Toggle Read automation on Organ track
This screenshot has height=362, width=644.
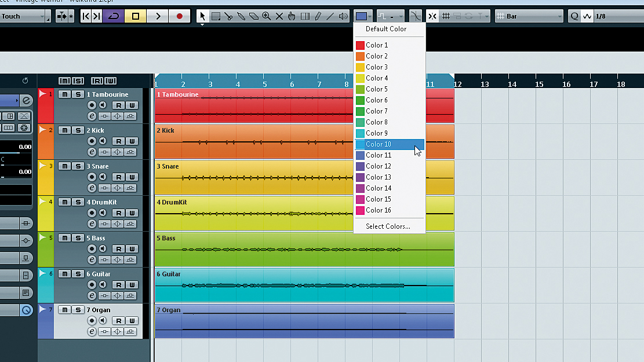(118, 321)
